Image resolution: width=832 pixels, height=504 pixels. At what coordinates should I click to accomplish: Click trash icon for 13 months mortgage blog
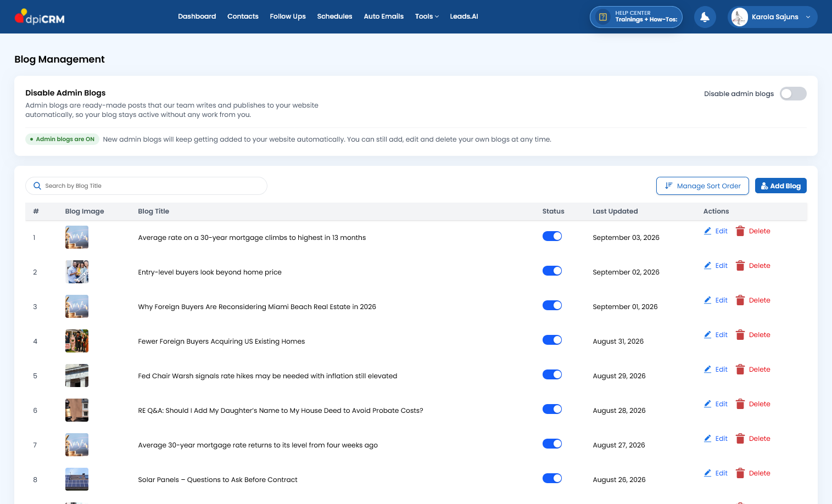[740, 231]
